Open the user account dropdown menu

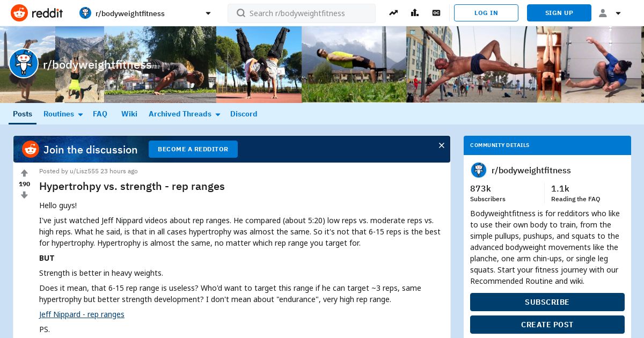[x=610, y=13]
